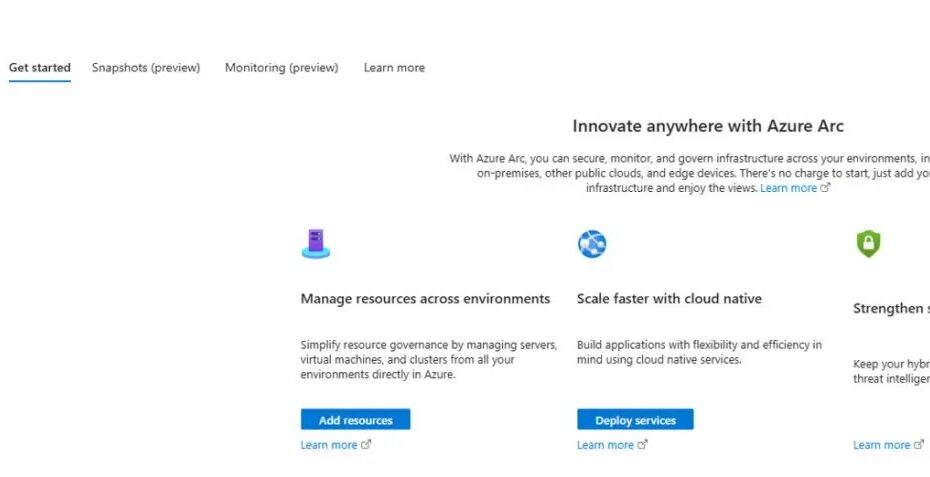Click the cloud native globe icon

[x=592, y=244]
